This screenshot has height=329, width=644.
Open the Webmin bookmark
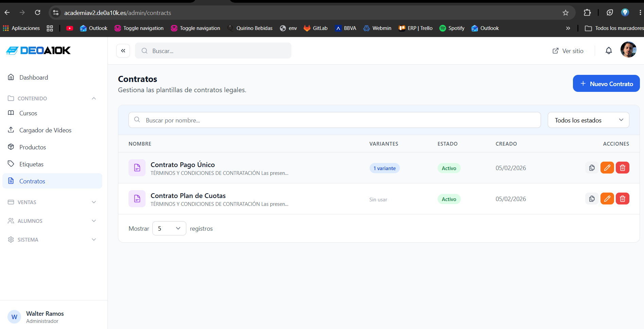(x=377, y=28)
